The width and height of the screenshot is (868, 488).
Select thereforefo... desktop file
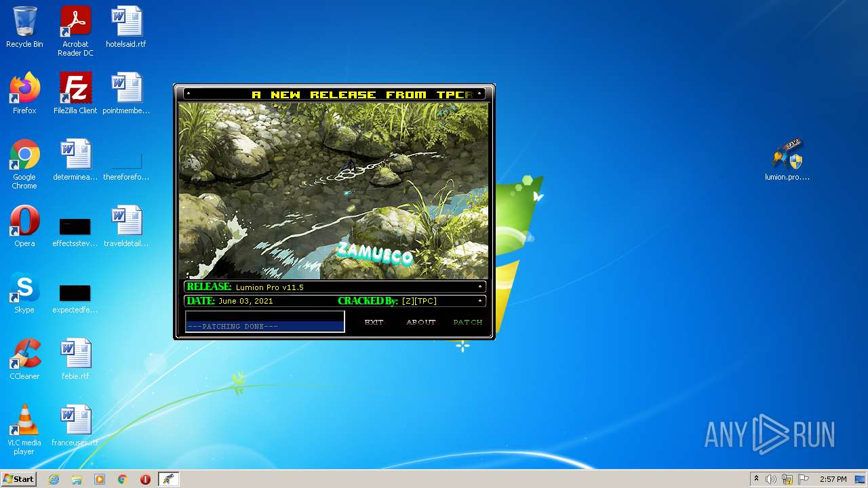click(126, 167)
